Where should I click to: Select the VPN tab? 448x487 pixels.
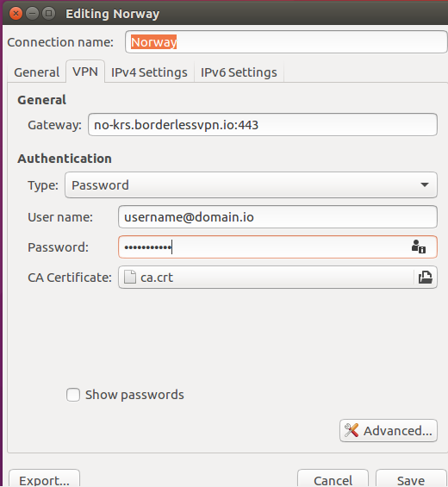[x=85, y=72]
